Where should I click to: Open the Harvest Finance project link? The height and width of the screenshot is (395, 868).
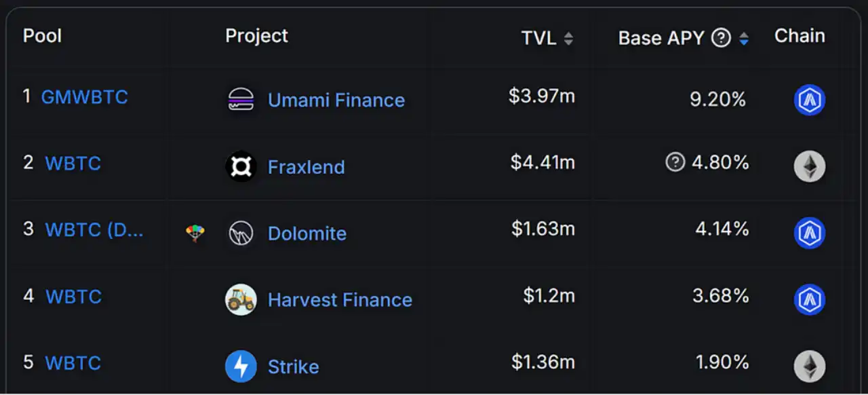[340, 300]
